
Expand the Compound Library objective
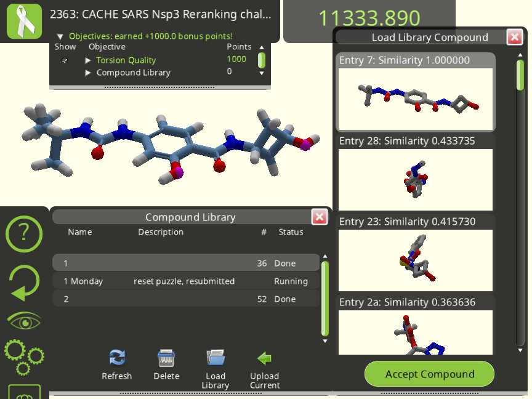[88, 73]
